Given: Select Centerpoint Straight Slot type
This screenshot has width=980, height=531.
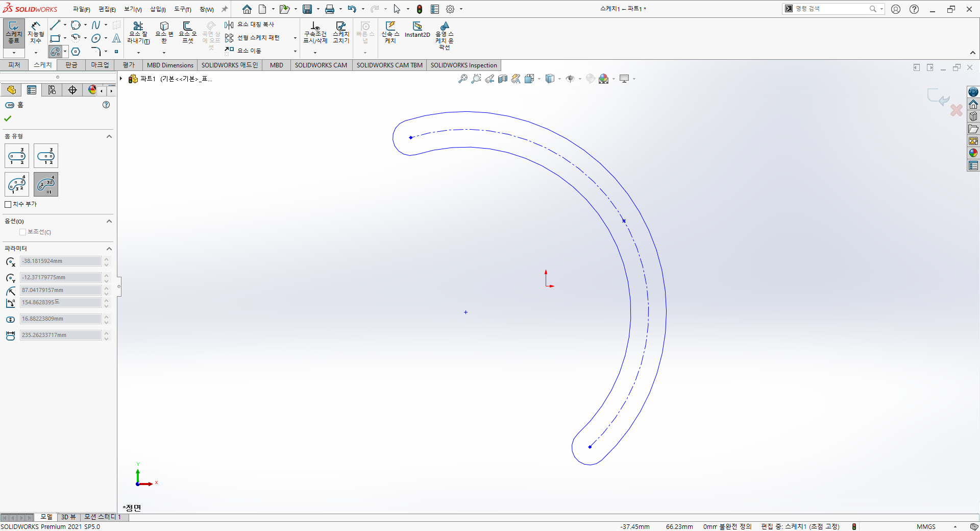Looking at the screenshot, I should (x=46, y=156).
